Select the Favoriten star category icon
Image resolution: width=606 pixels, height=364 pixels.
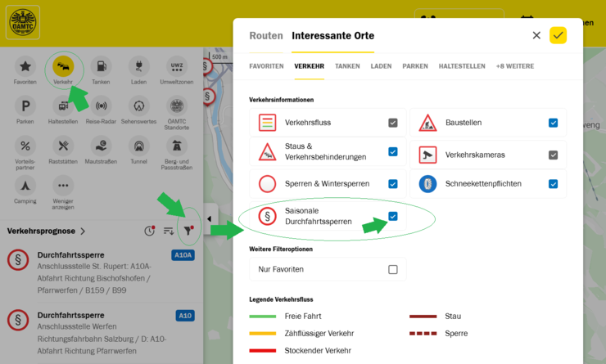(x=25, y=66)
